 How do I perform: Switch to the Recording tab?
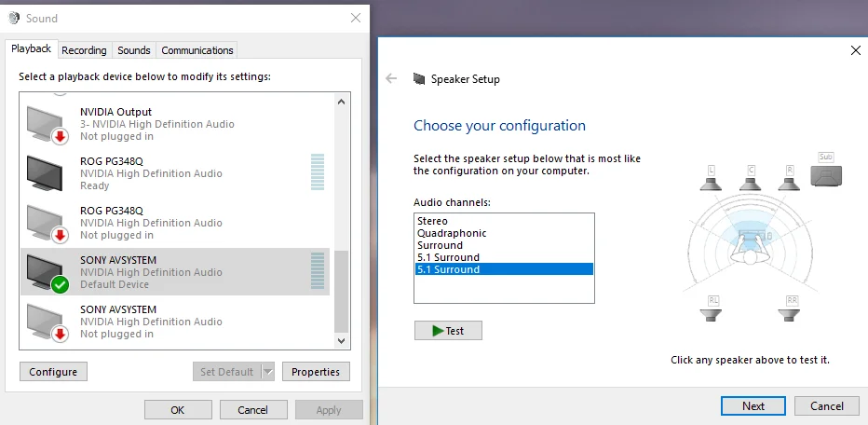coord(84,50)
